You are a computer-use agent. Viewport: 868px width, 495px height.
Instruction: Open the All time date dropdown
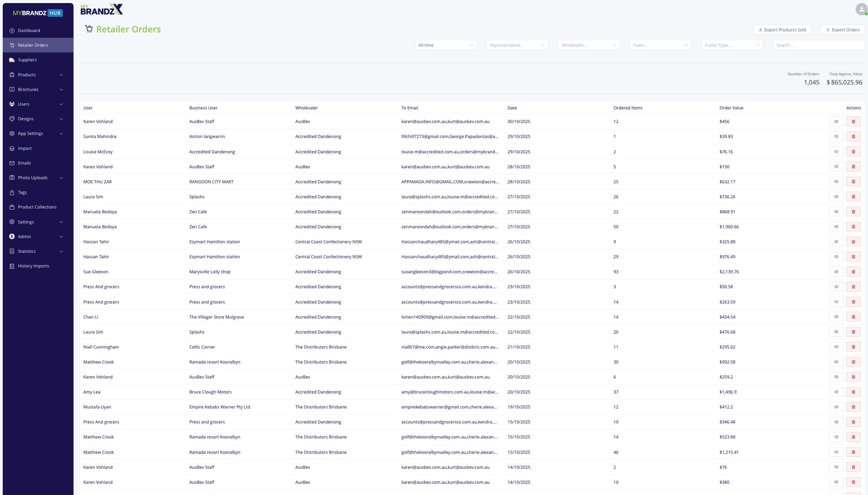click(445, 45)
